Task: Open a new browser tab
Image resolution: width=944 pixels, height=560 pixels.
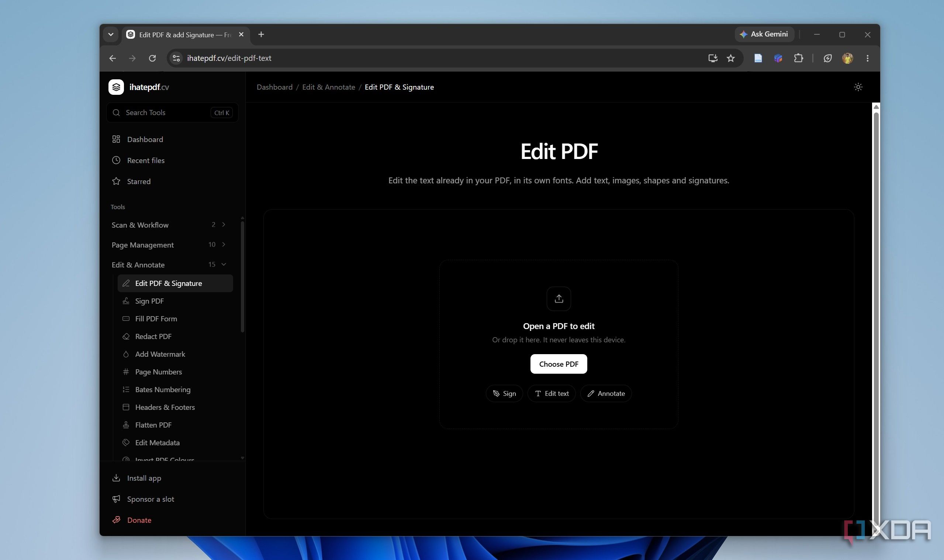Action: click(x=261, y=35)
